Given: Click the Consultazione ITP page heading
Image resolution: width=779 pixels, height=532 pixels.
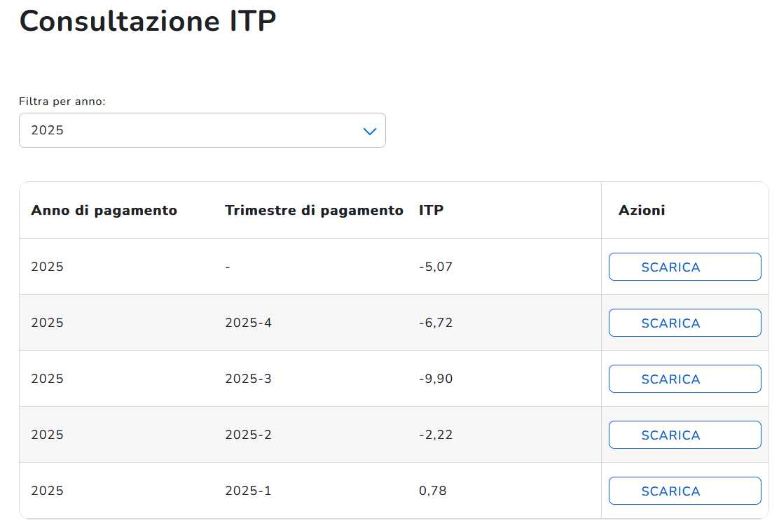Looking at the screenshot, I should [148, 21].
